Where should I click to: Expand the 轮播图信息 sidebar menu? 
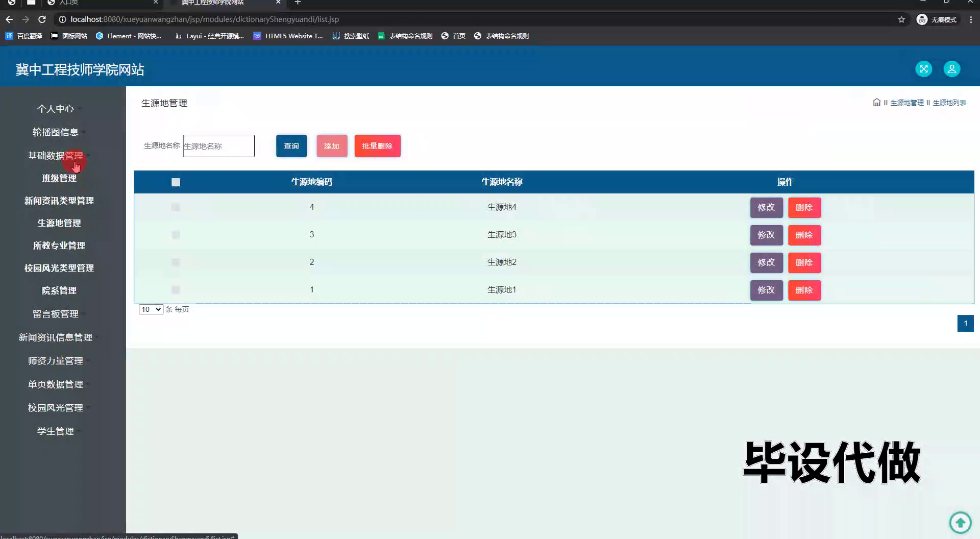click(x=56, y=132)
